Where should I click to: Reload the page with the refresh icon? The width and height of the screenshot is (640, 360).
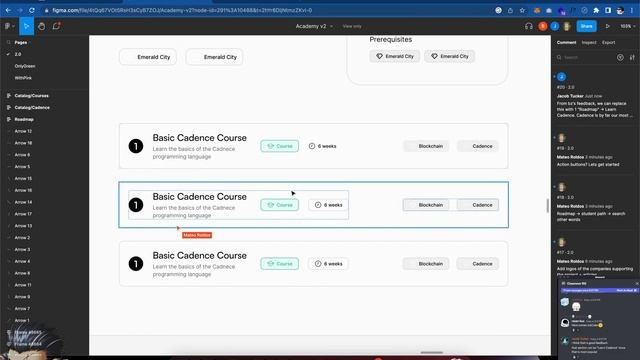point(32,10)
